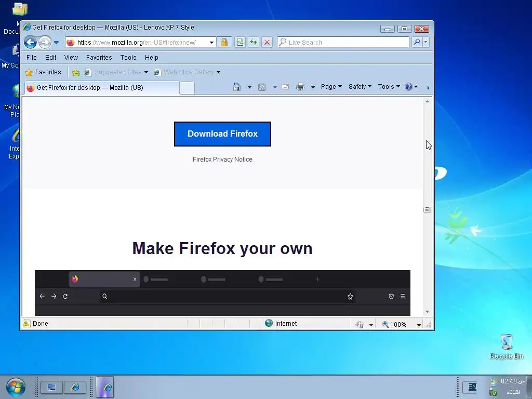The height and width of the screenshot is (399, 532).
Task: Stop loading with the red X icon
Action: [267, 42]
